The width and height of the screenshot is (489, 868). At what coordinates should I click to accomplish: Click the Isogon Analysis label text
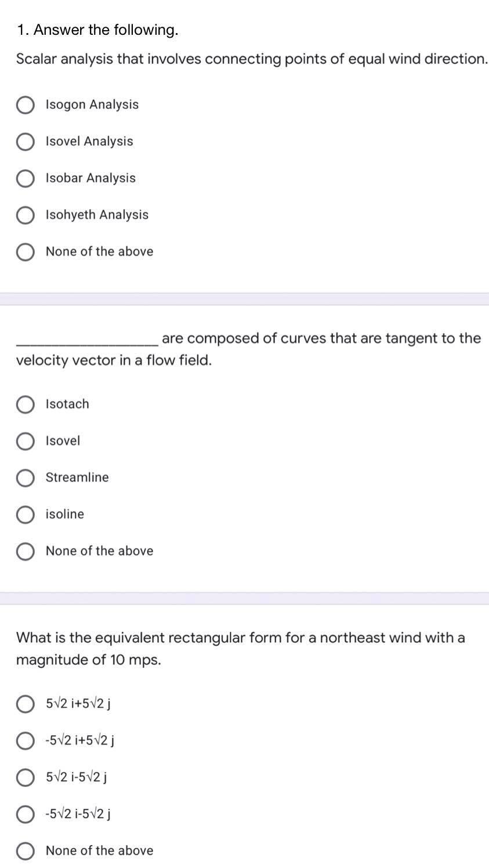[92, 105]
